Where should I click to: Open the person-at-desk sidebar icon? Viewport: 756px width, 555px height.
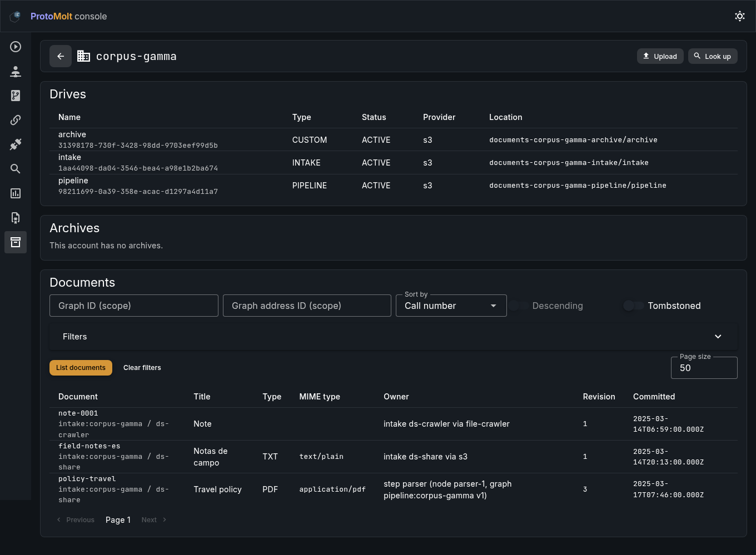(x=16, y=71)
